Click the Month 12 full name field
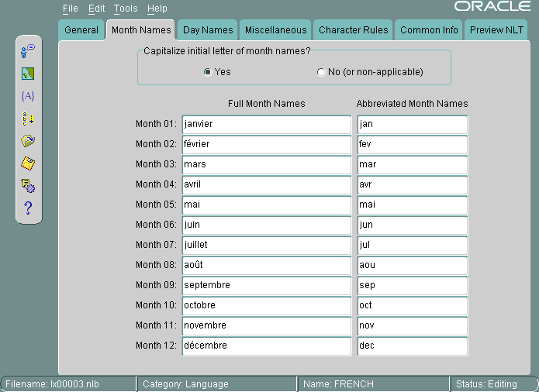This screenshot has width=539, height=392. [266, 346]
